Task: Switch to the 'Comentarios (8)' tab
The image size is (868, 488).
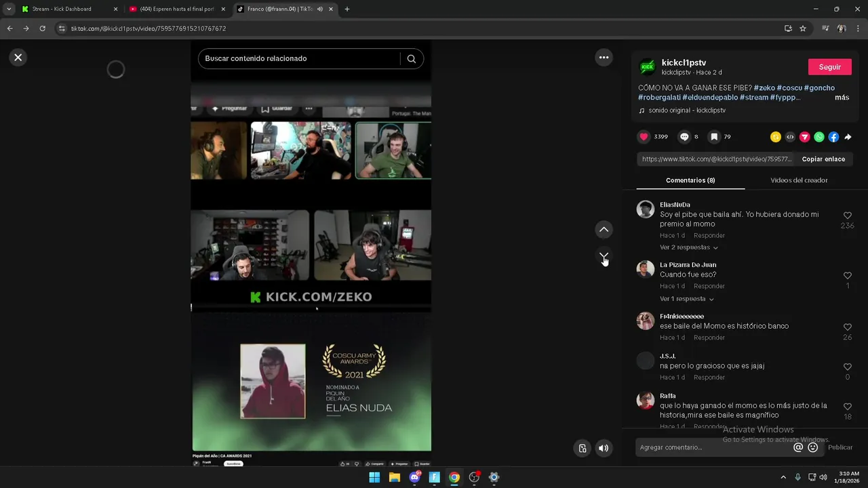Action: click(x=690, y=180)
